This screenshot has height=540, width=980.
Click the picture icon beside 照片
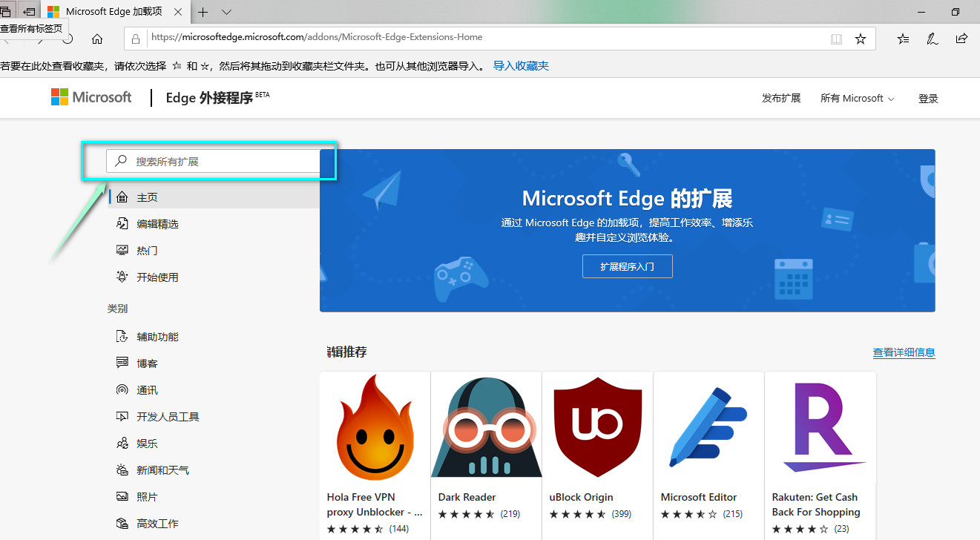[122, 496]
